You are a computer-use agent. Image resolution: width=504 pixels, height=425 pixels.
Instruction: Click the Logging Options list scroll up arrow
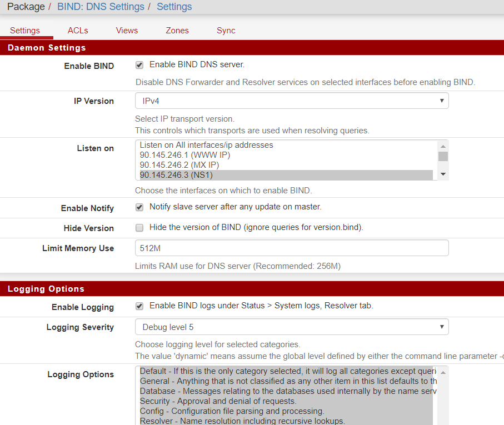[443, 372]
